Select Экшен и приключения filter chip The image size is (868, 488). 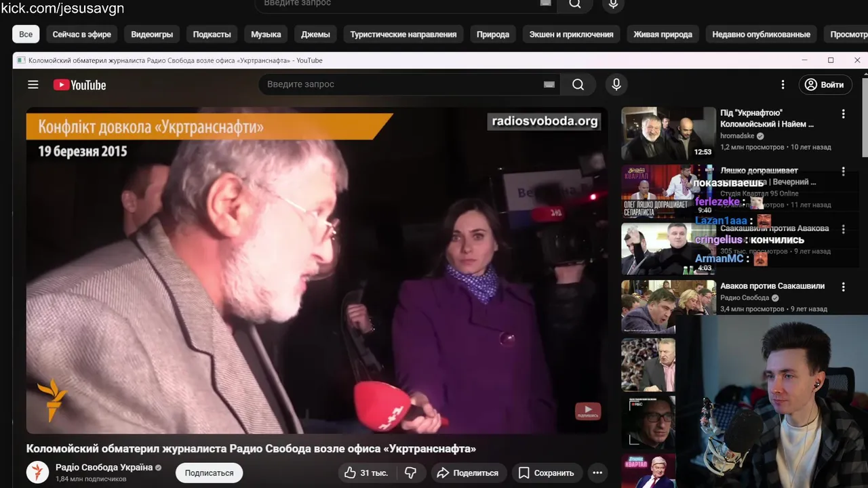(x=571, y=34)
